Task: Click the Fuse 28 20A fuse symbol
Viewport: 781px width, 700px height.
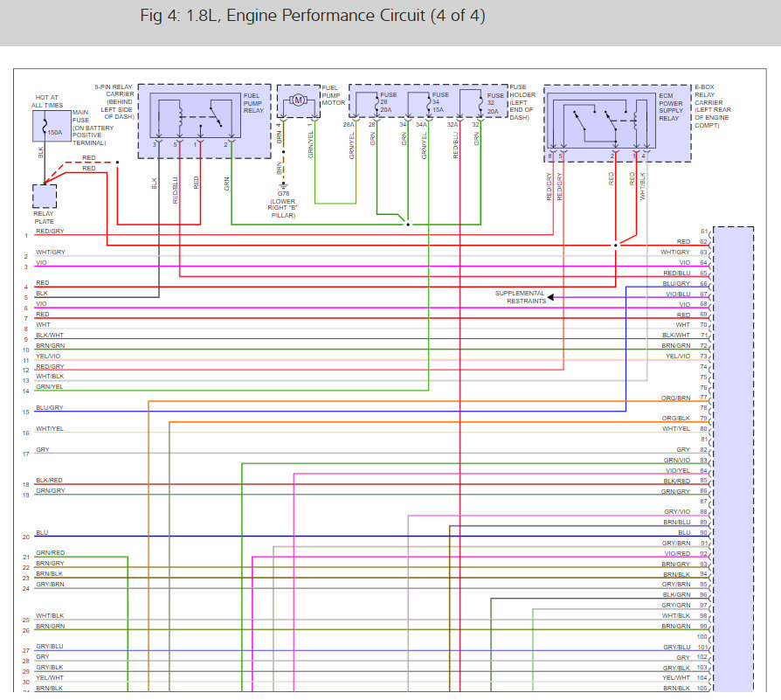Action: [x=377, y=102]
